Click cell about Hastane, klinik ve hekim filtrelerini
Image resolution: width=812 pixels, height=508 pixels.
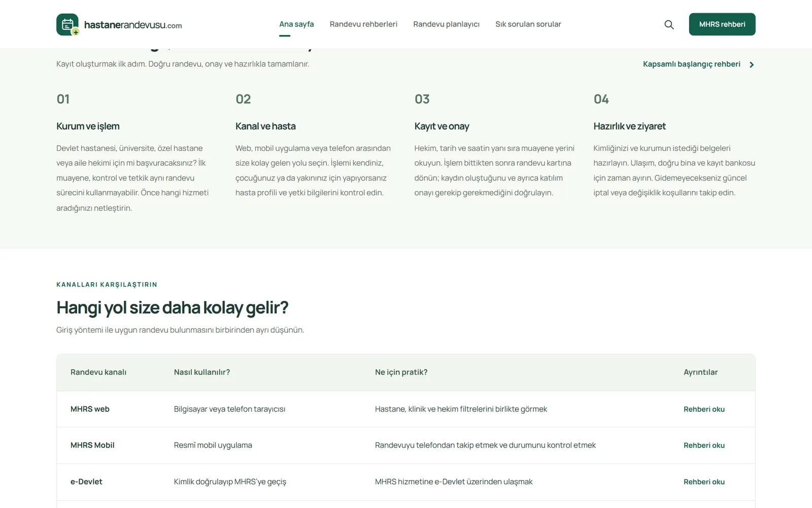click(x=461, y=409)
